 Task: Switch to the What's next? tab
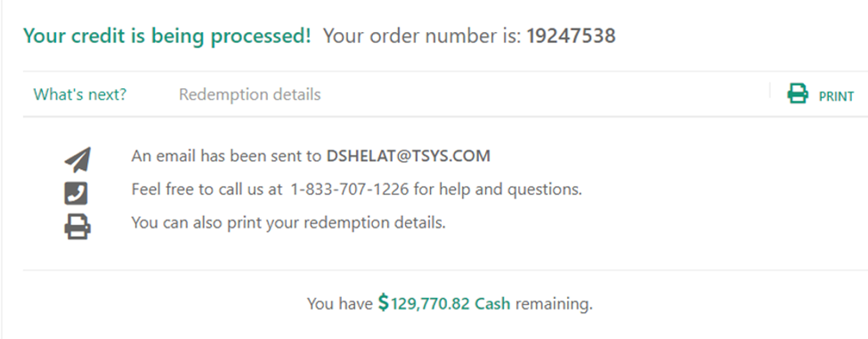(x=80, y=94)
